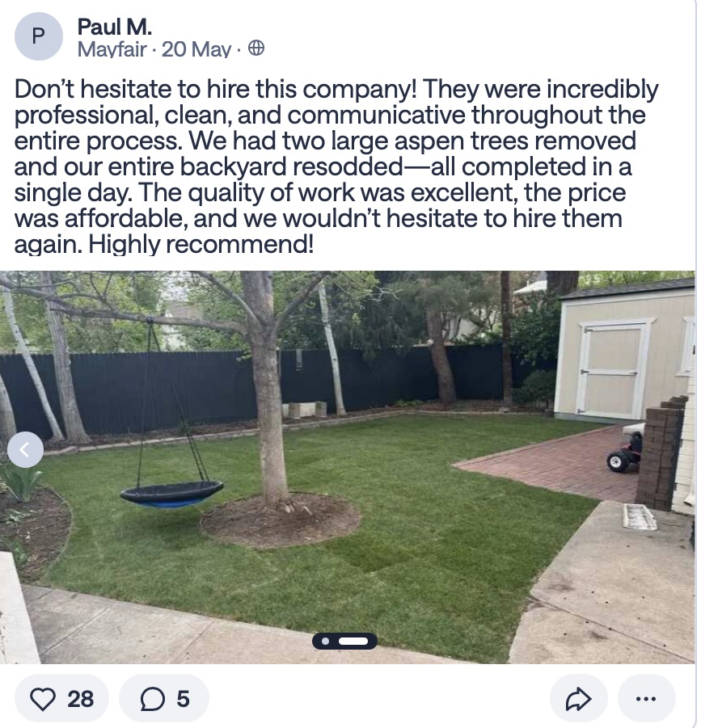Click the 28 likes count
Viewport: 701px width, 728px height.
click(80, 699)
